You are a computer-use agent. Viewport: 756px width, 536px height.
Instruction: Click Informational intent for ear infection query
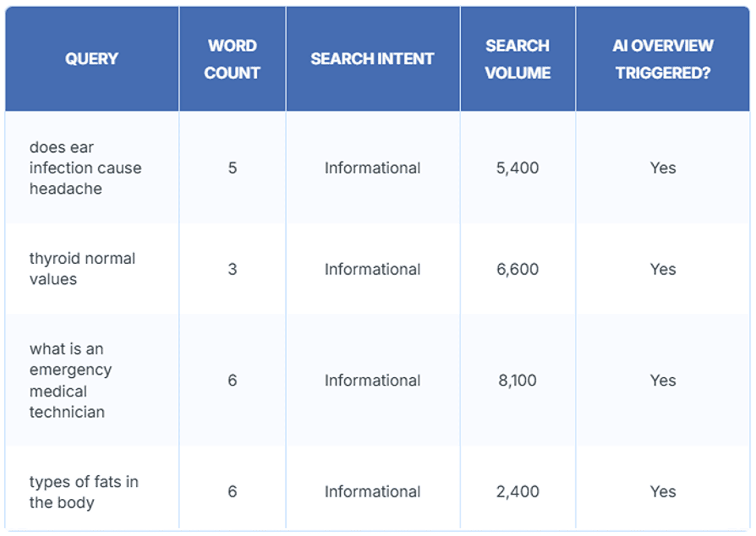click(372, 168)
